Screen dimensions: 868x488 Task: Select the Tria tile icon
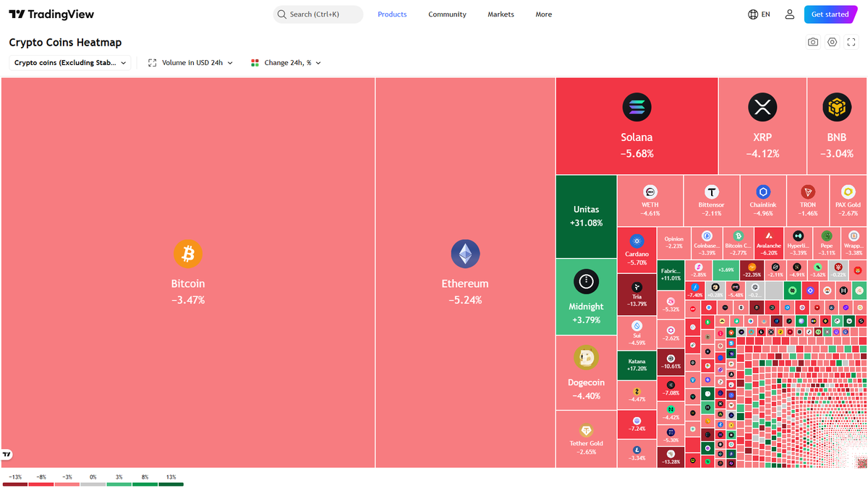click(x=637, y=287)
